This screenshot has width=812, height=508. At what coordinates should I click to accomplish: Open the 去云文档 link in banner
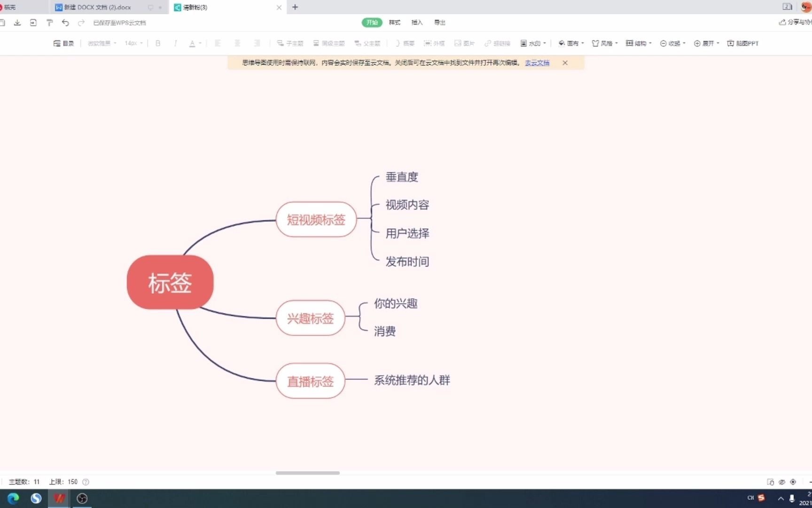tap(537, 63)
